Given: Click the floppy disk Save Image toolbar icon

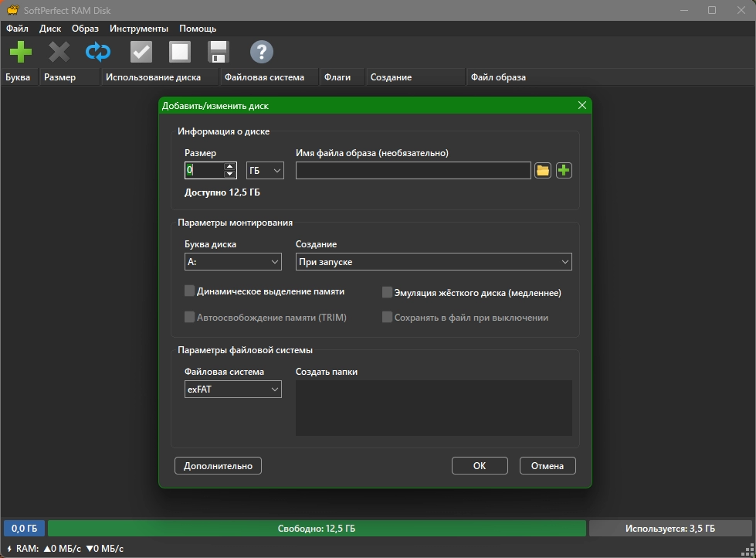Looking at the screenshot, I should pyautogui.click(x=219, y=53).
